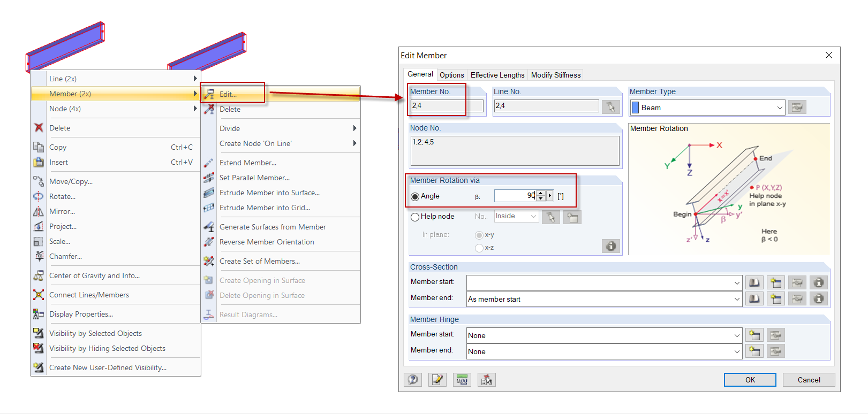Close the Edit Member dialog

[828, 55]
